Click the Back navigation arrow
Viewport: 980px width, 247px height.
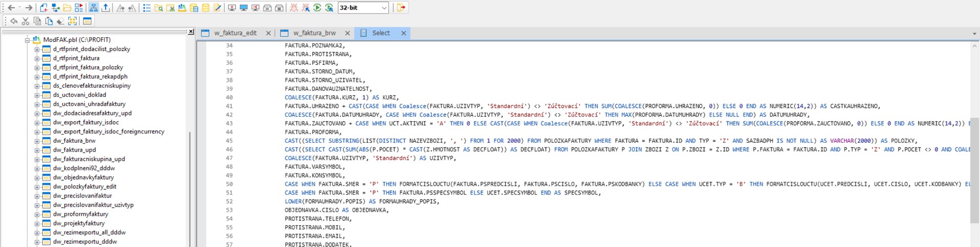11,8
